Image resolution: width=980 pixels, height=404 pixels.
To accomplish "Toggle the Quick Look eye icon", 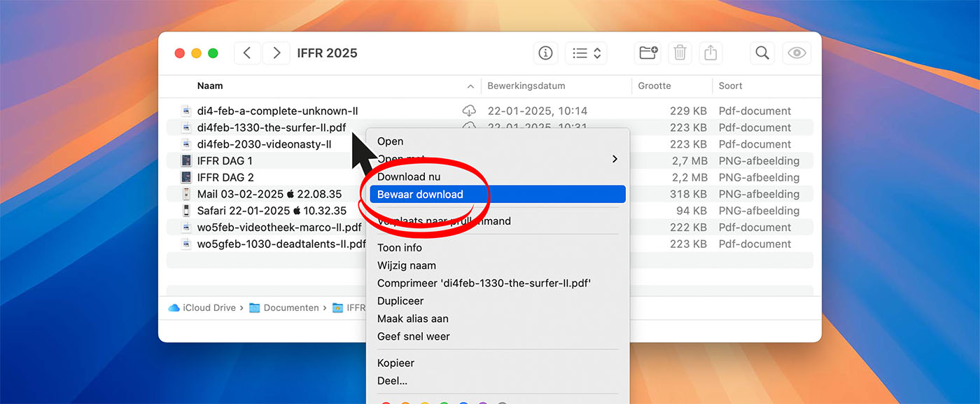I will click(x=797, y=53).
